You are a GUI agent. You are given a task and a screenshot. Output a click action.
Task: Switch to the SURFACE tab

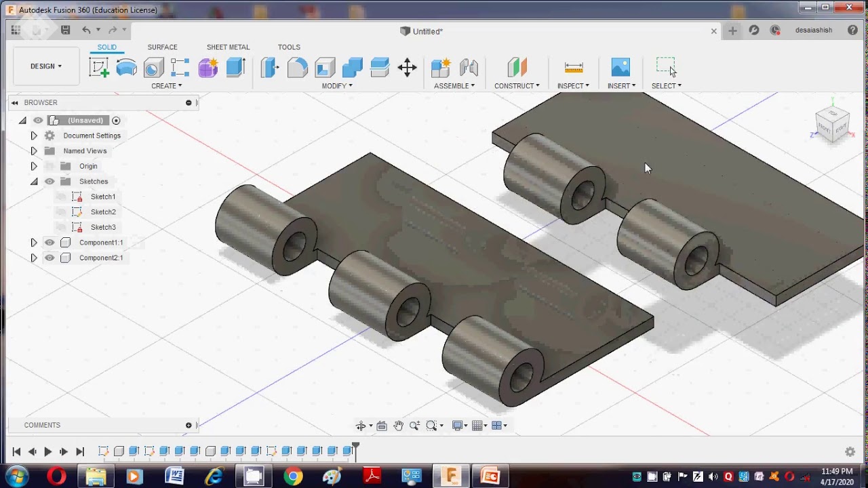163,47
